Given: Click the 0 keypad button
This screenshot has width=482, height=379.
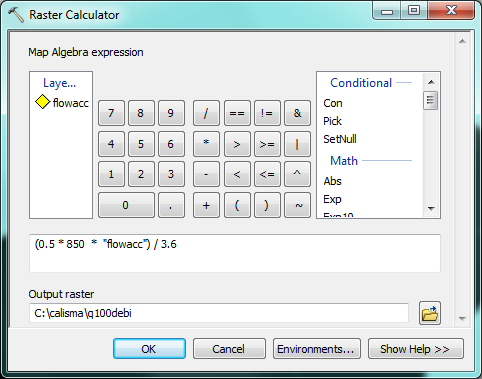Looking at the screenshot, I should point(126,205).
